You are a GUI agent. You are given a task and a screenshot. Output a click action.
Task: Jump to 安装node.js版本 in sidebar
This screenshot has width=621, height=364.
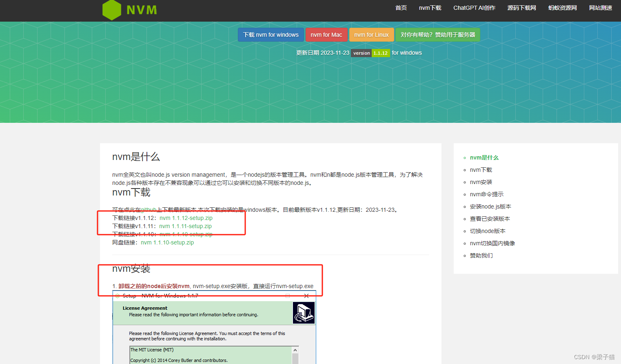[490, 206]
